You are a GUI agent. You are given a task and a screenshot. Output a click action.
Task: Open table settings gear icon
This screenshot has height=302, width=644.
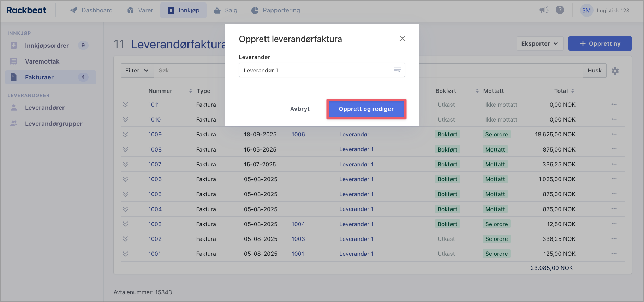point(615,71)
